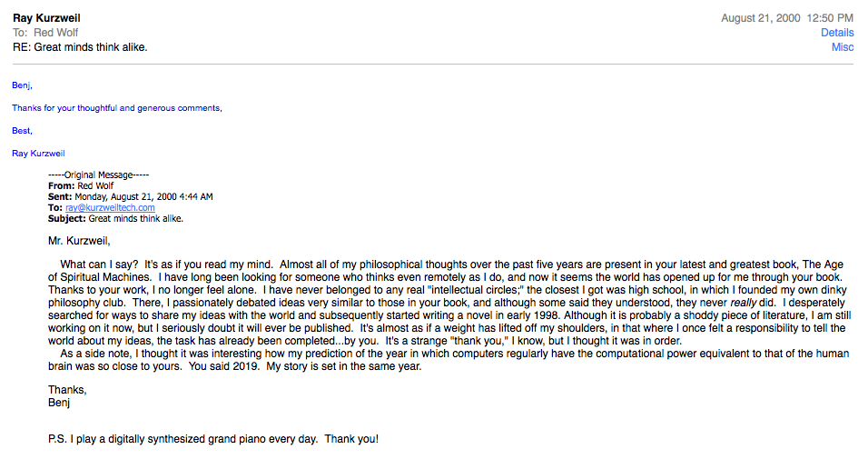Click the subject line RE: Great minds think alike
The image size is (868, 459).
[x=80, y=47]
